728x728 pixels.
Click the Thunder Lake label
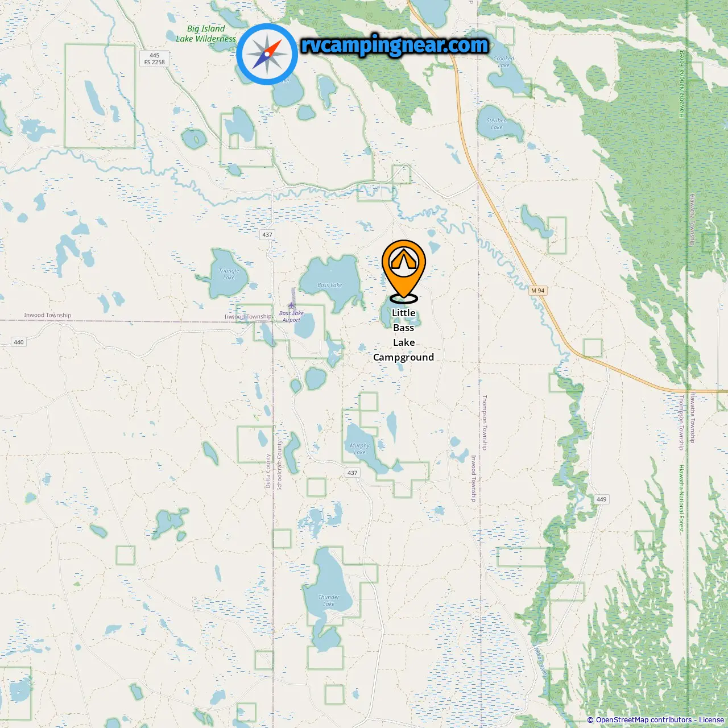tap(329, 601)
